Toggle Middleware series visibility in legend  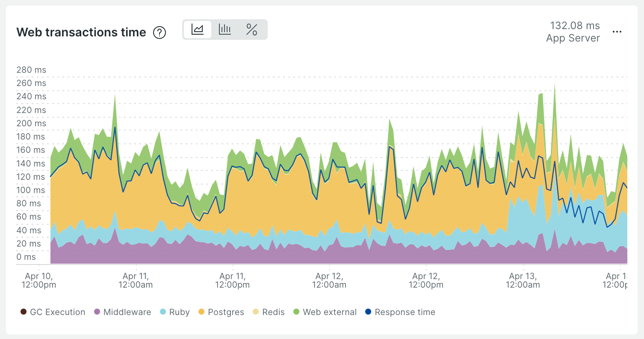click(122, 312)
